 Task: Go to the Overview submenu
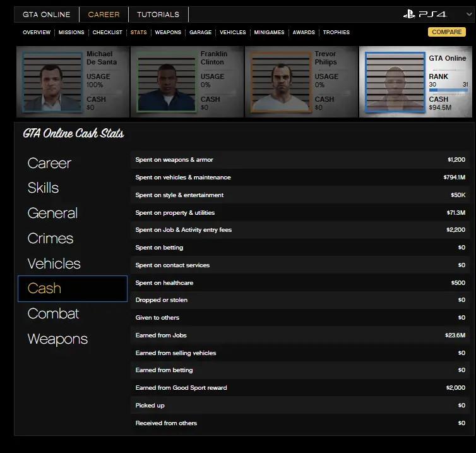[37, 32]
